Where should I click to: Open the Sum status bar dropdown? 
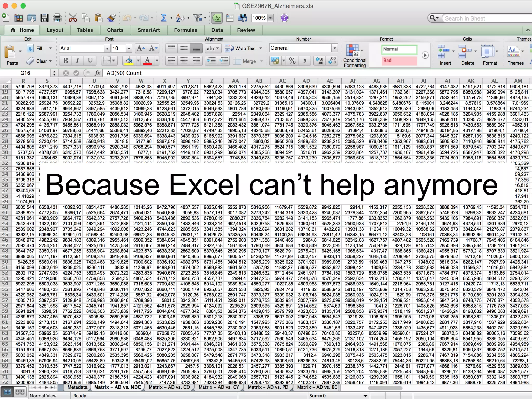365,396
